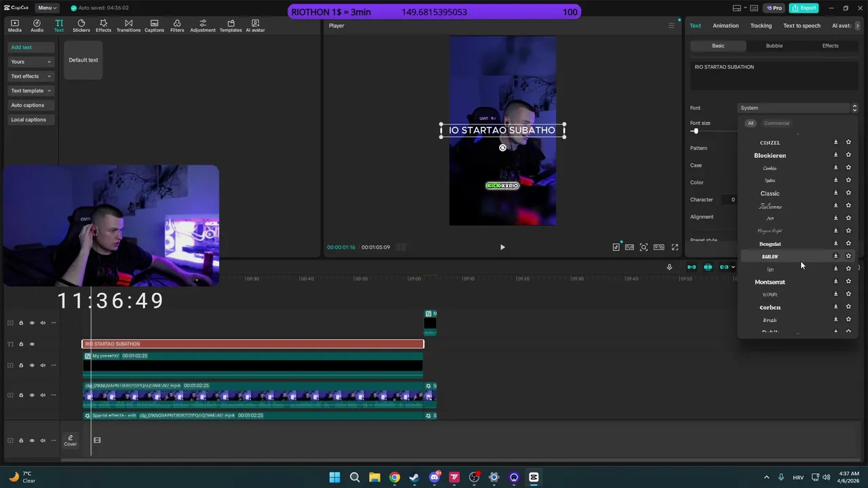Click the TikTok preview icon under the player

click(x=616, y=247)
